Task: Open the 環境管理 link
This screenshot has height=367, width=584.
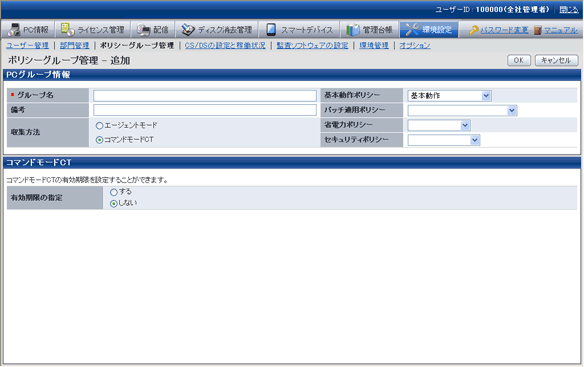Action: click(374, 45)
